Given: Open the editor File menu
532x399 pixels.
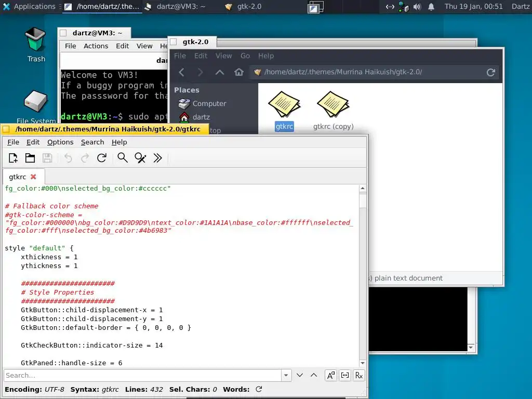Looking at the screenshot, I should 13,142.
